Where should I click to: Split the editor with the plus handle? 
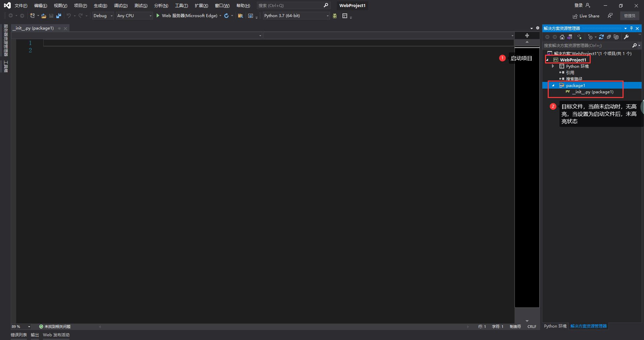[527, 35]
